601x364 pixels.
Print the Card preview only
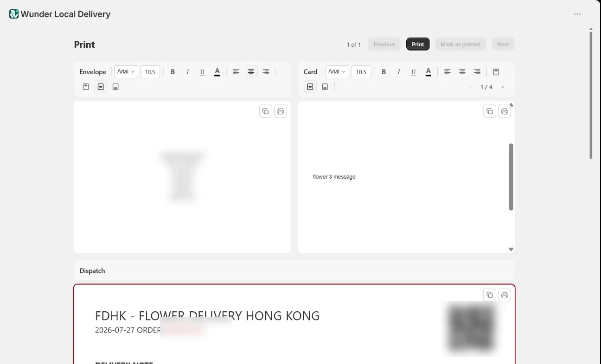[x=505, y=111]
